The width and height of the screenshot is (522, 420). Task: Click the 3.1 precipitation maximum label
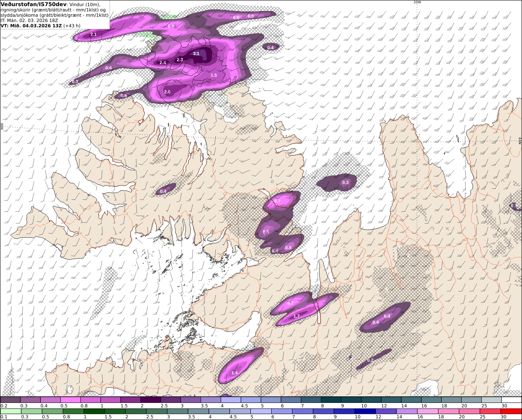(x=196, y=53)
